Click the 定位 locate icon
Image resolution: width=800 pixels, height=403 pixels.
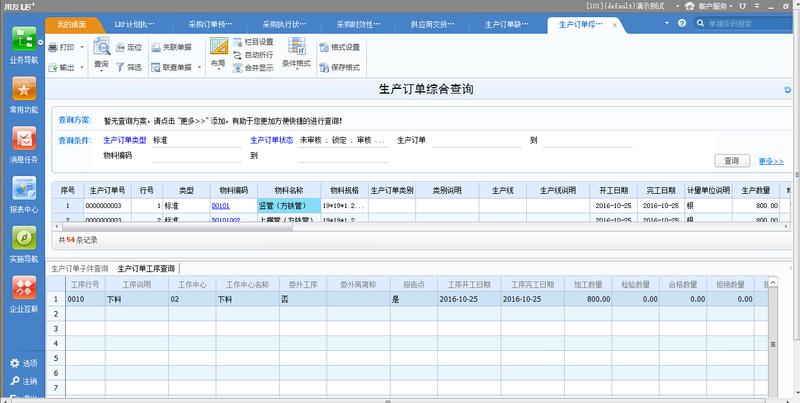tap(120, 47)
